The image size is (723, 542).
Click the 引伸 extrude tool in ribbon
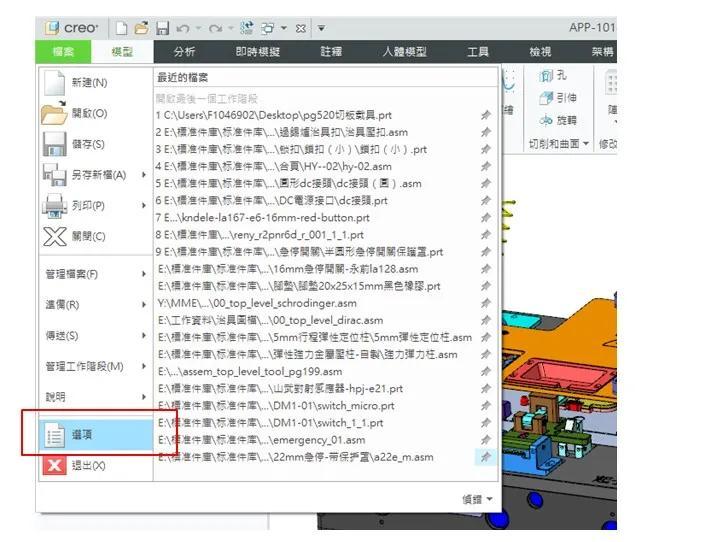tap(557, 98)
